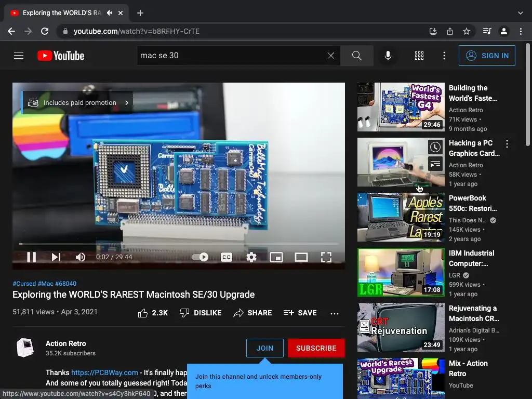The width and height of the screenshot is (532, 399).
Task: Open LGR channel on IBM video
Action: (455, 275)
